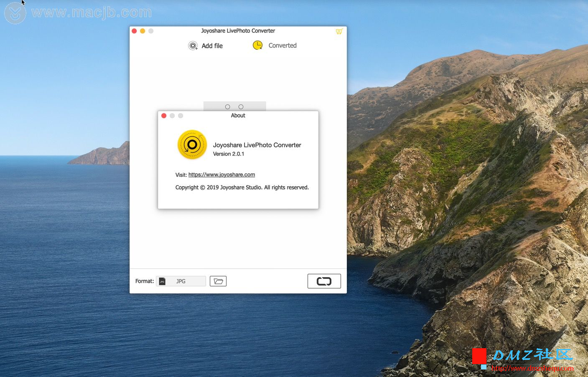Open the shopping cart purchase icon
The width and height of the screenshot is (588, 377).
pyautogui.click(x=339, y=31)
